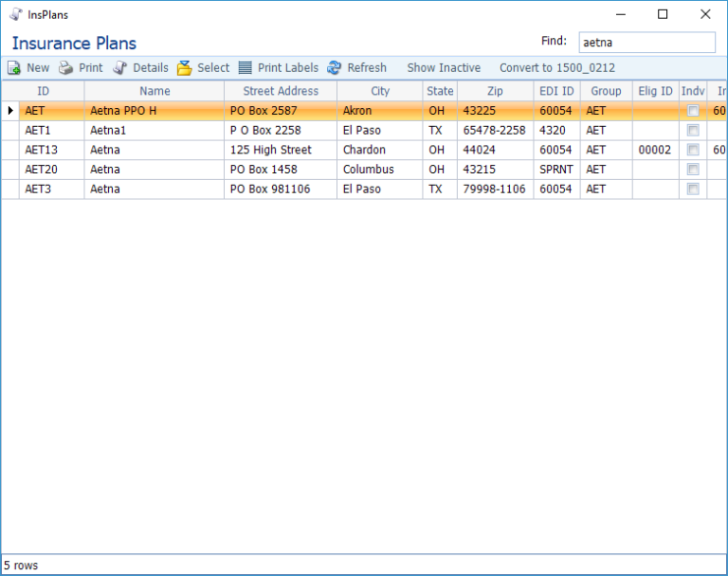
Task: Click Show Inactive in toolbar
Action: [444, 68]
